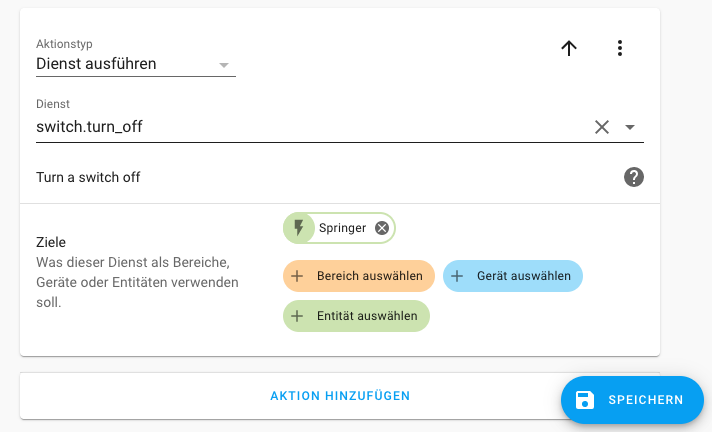Click the plus icon beside Entität auswählen
712x432 pixels.
tap(297, 316)
